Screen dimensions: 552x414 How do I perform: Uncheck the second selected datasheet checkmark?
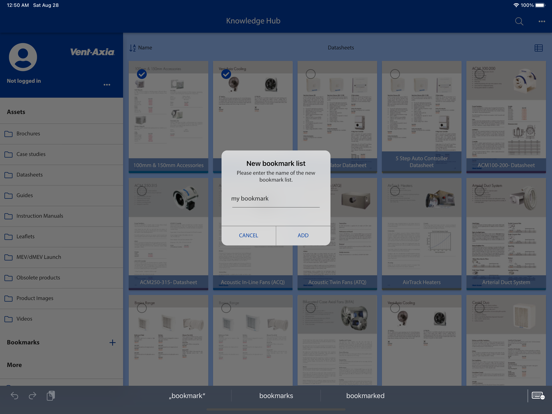tap(226, 74)
